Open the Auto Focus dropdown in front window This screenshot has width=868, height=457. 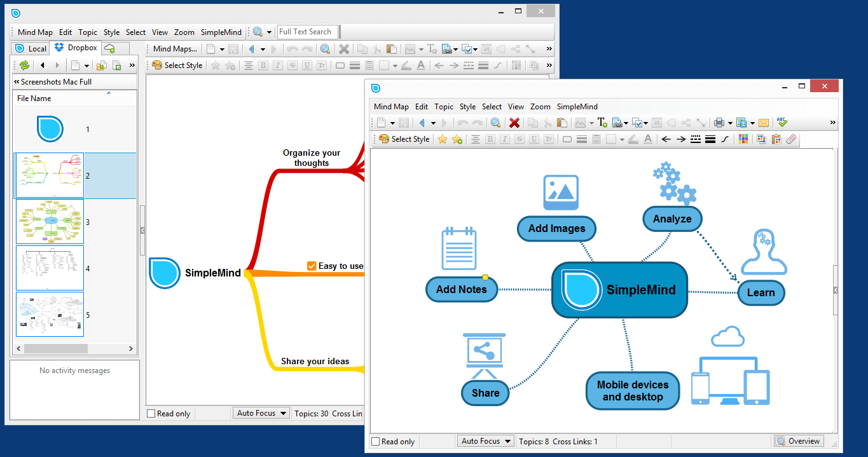pos(486,441)
